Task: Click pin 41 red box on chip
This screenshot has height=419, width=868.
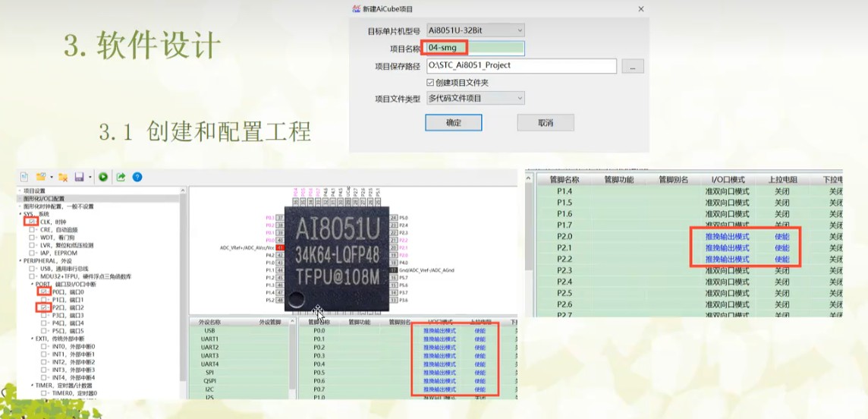Action: [x=280, y=248]
